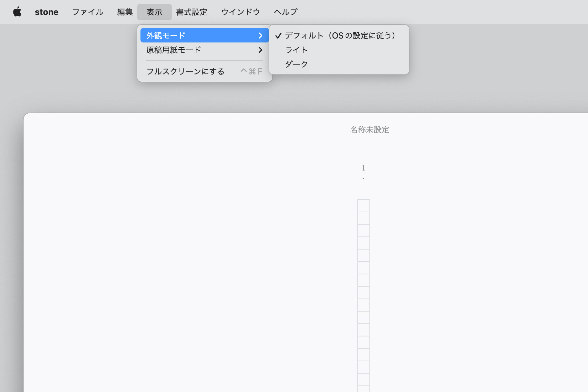Viewport: 588px width, 392px height.
Task: Choose フルスクリーンにする from the menu
Action: click(x=185, y=71)
